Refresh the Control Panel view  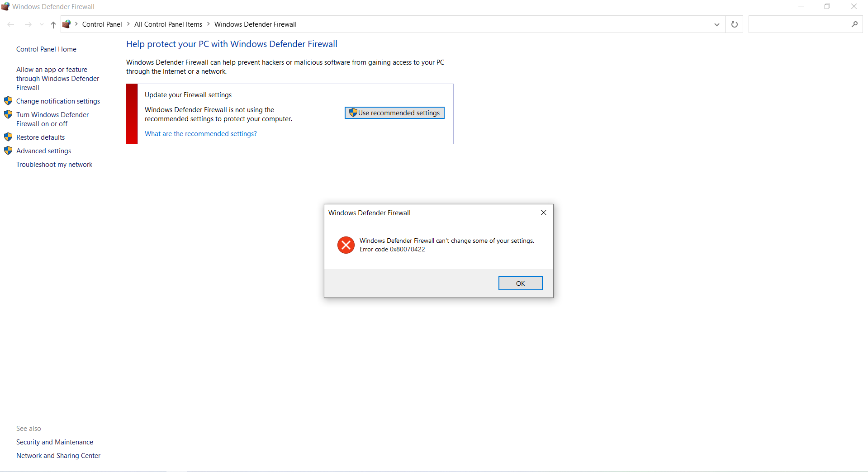[x=735, y=24]
